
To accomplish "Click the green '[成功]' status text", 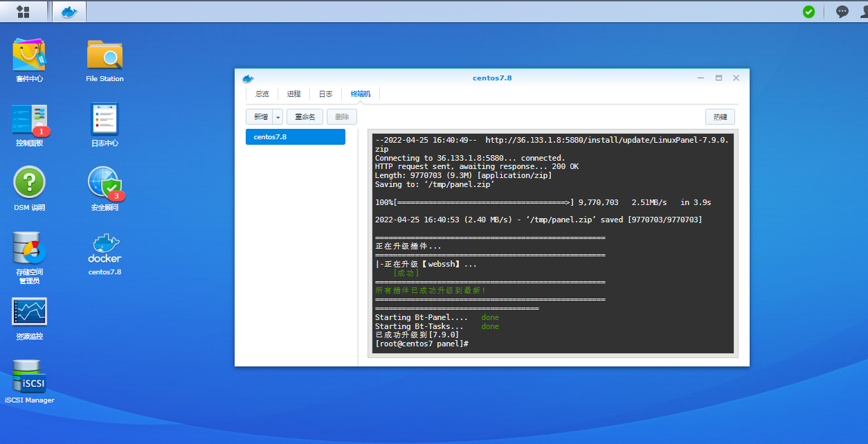I will click(x=406, y=273).
